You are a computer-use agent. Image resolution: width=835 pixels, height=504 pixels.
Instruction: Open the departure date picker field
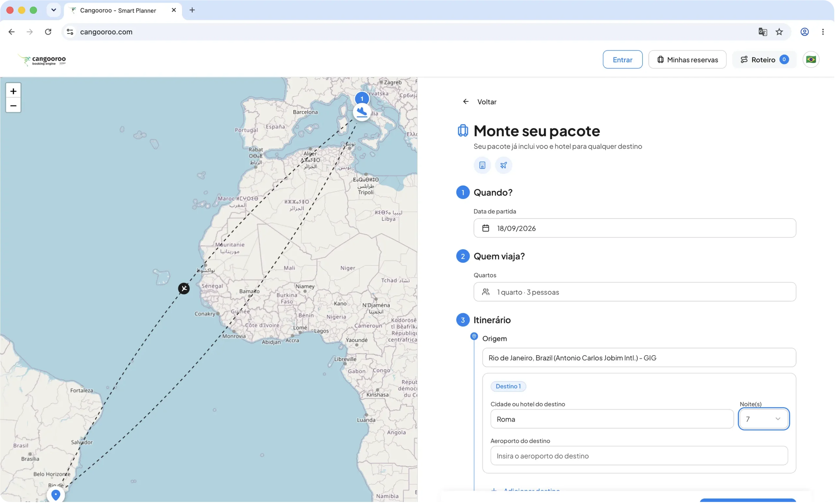635,228
